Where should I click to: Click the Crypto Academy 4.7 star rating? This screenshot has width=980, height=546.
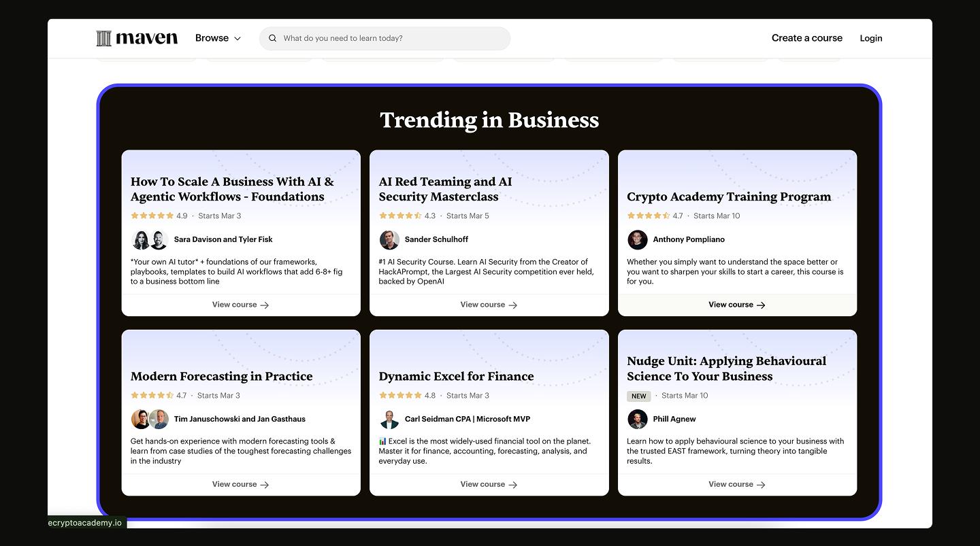pyautogui.click(x=655, y=216)
